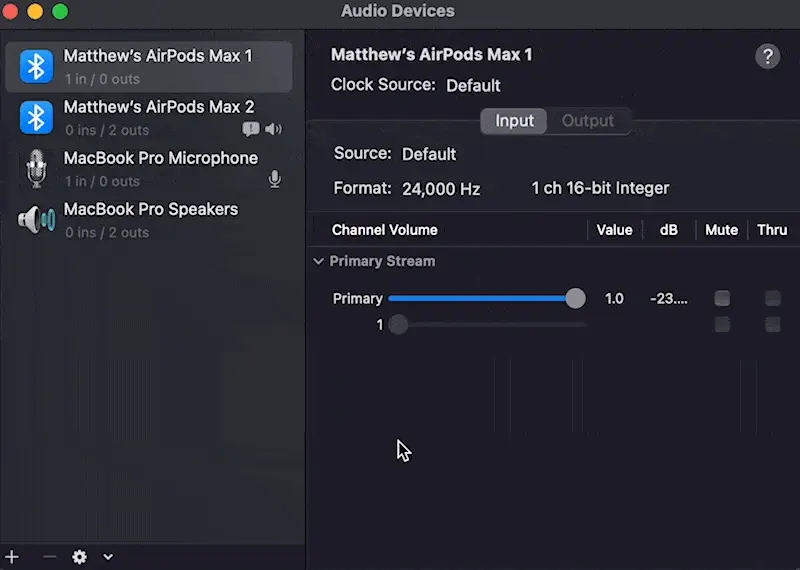Close the Audio Devices window with red button
This screenshot has width=800, height=570.
pyautogui.click(x=10, y=11)
